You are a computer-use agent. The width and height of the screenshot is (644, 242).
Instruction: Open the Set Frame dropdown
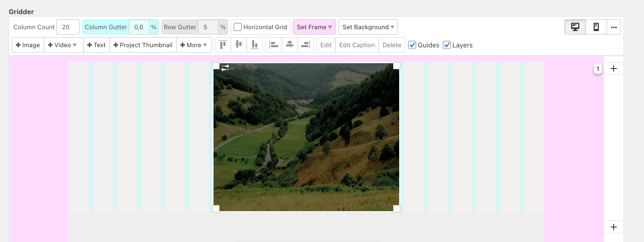click(x=314, y=27)
